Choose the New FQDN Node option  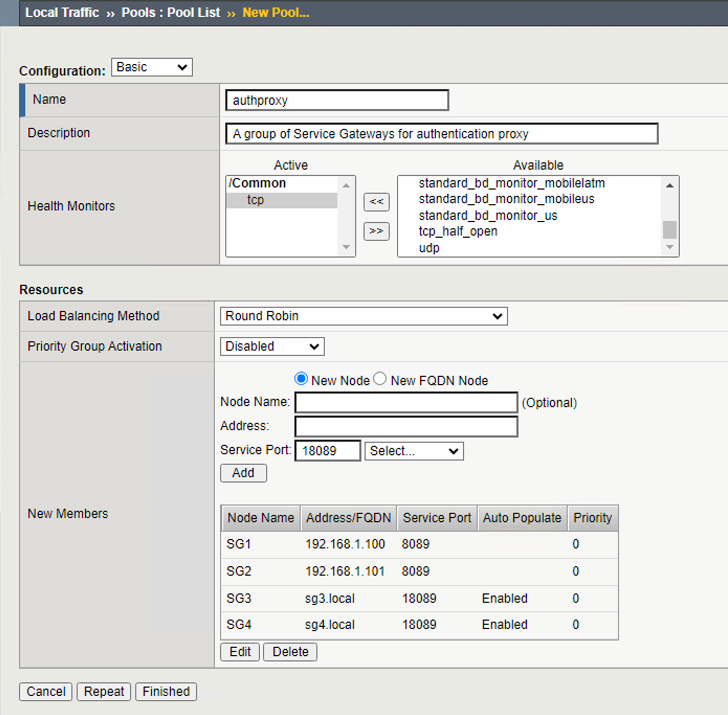click(380, 378)
